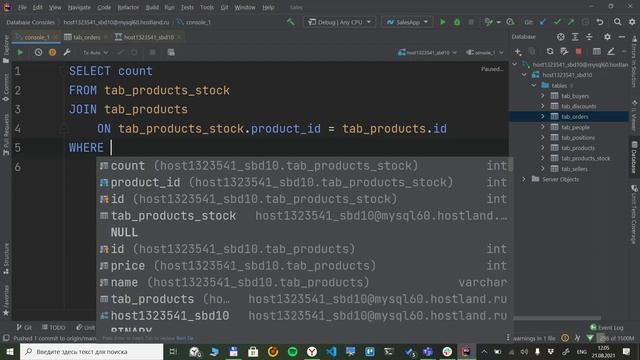Open Yandex browser from taskbar
This screenshot has height=360, width=640.
[x=312, y=351]
